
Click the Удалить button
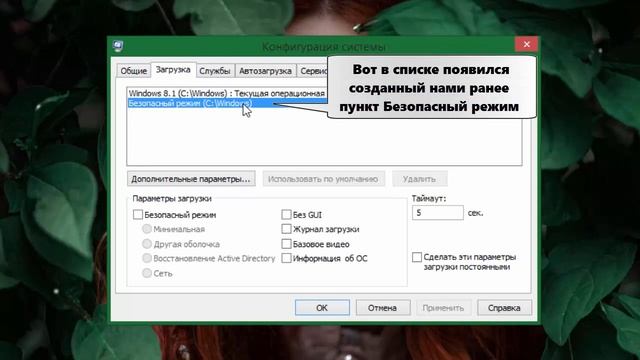(x=420, y=179)
